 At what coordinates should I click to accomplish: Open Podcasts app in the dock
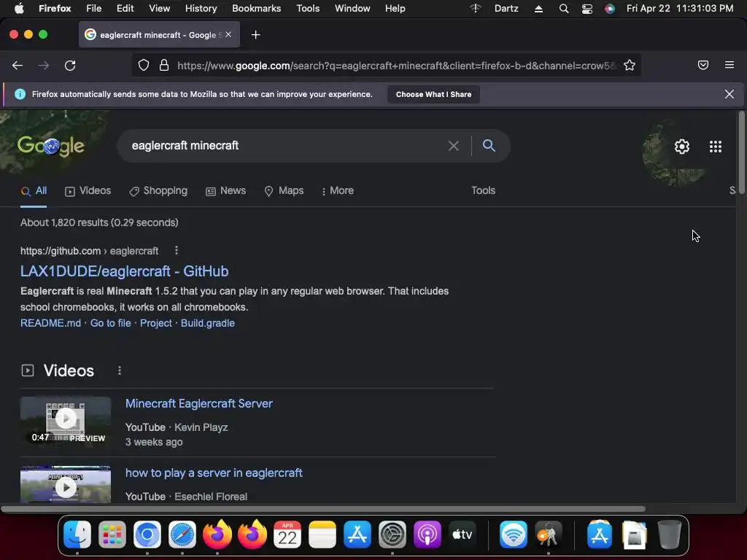(x=427, y=534)
